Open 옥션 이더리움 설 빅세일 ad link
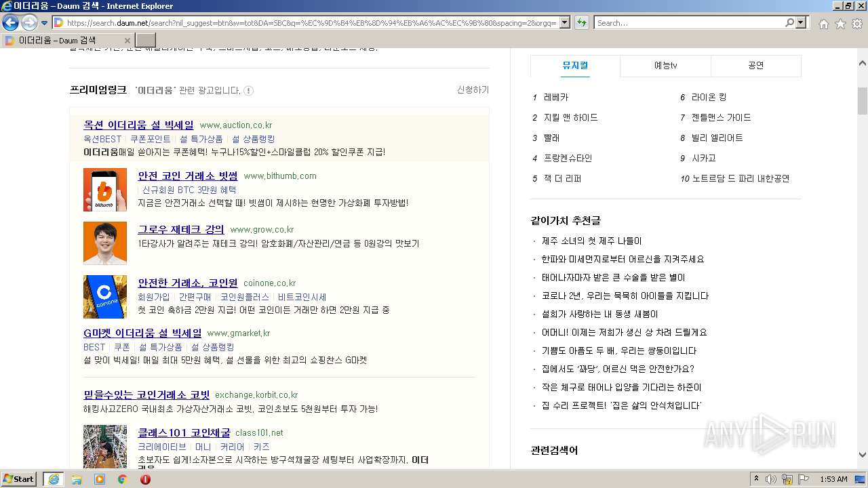 [x=138, y=125]
